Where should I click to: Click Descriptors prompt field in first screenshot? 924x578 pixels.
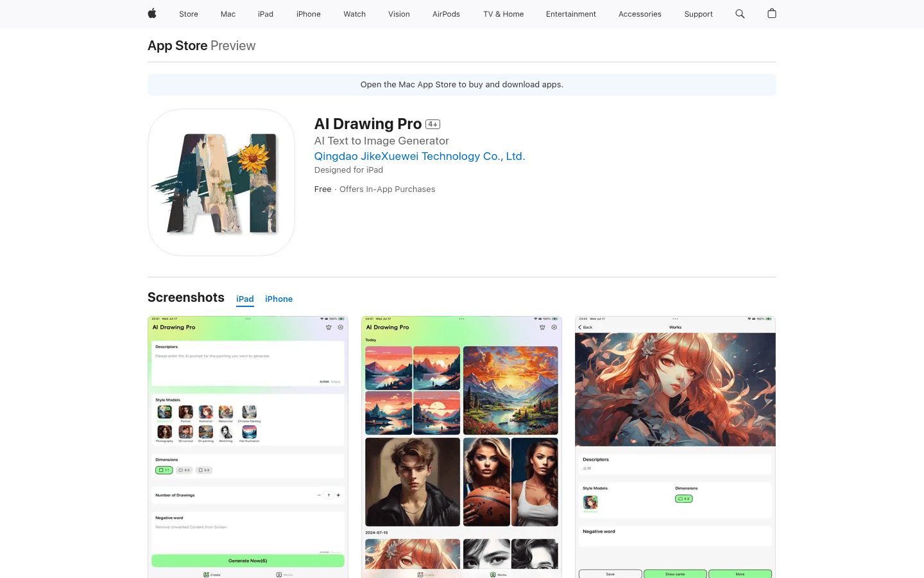(248, 363)
